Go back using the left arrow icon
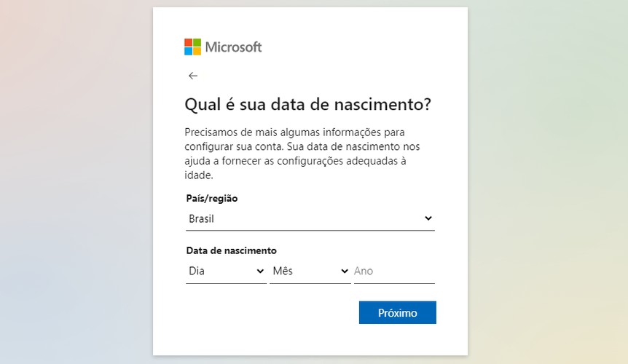This screenshot has height=364, width=628. [x=193, y=76]
